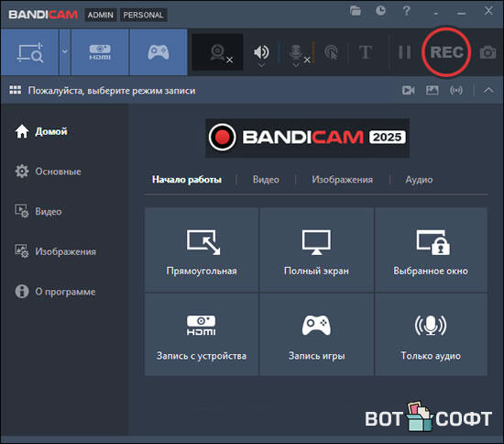
Task: Expand speaker settings small arrow
Action: coord(261,65)
